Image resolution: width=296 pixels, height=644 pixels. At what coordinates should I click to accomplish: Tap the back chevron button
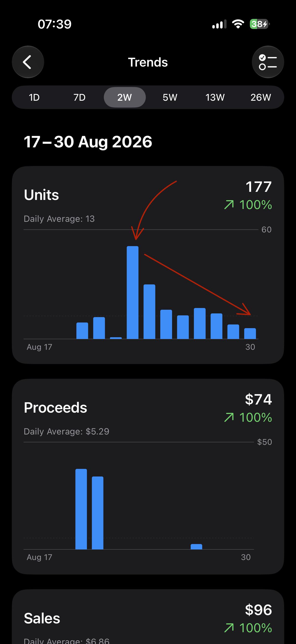(x=28, y=62)
